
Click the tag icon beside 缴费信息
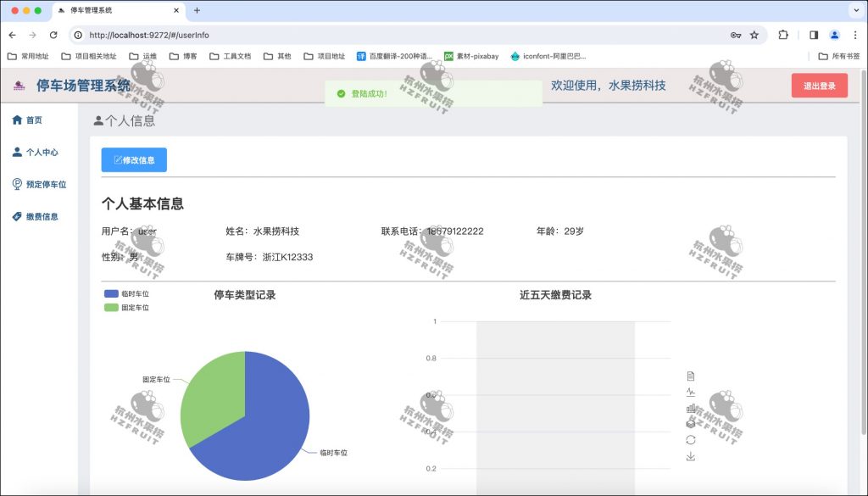tap(15, 216)
